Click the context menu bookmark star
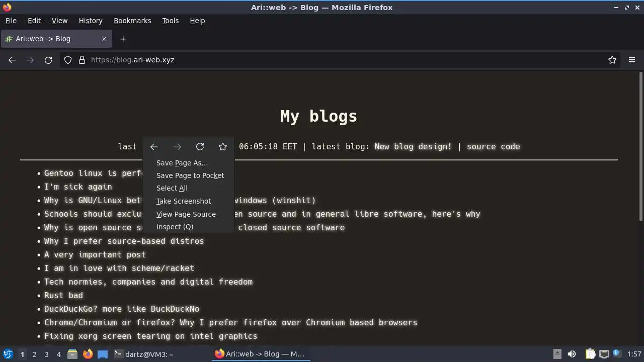This screenshot has width=644, height=362. [223, 147]
